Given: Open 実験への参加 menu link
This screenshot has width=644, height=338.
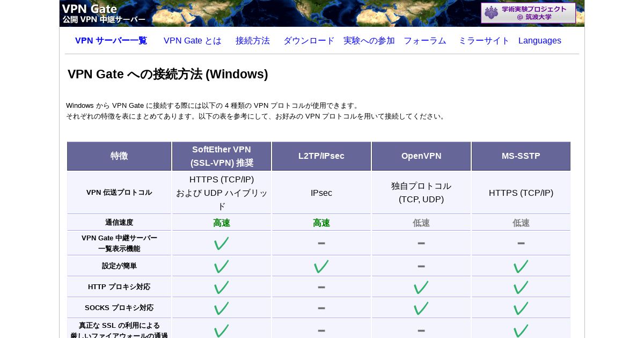Looking at the screenshot, I should point(369,41).
